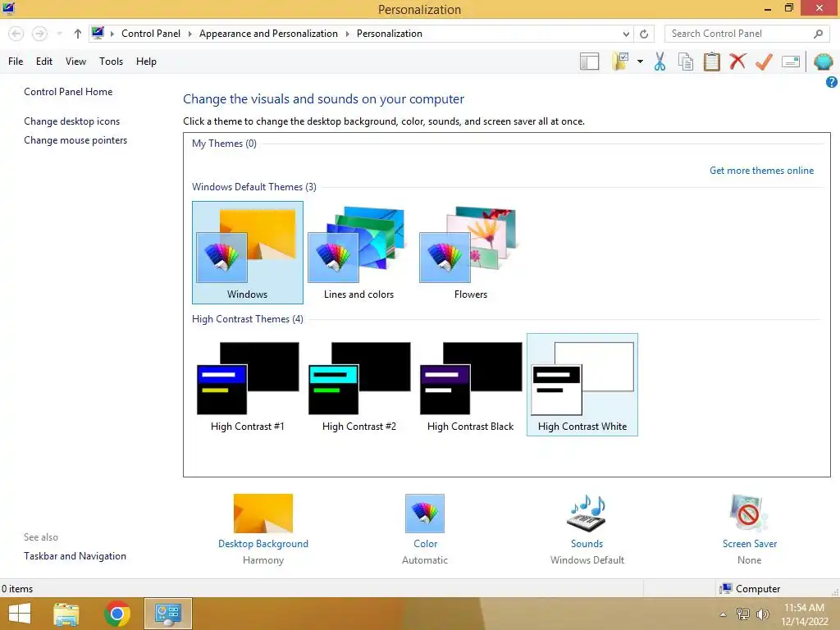
Task: Click the Windows Start button
Action: (20, 614)
